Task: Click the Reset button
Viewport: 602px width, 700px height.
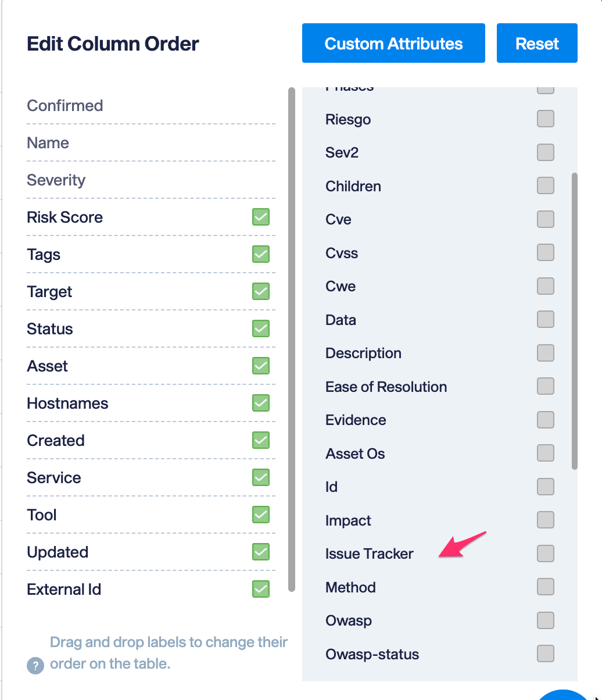Action: [x=537, y=43]
